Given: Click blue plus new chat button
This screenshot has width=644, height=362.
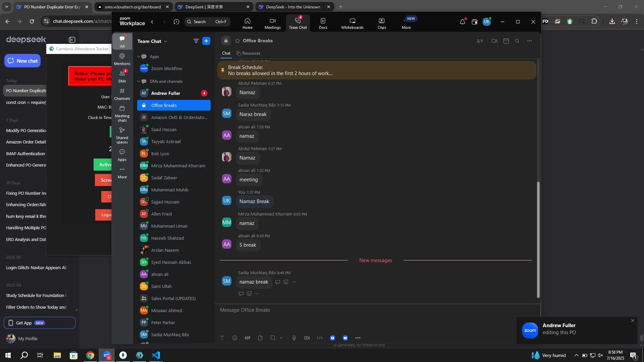Looking at the screenshot, I should click(206, 41).
